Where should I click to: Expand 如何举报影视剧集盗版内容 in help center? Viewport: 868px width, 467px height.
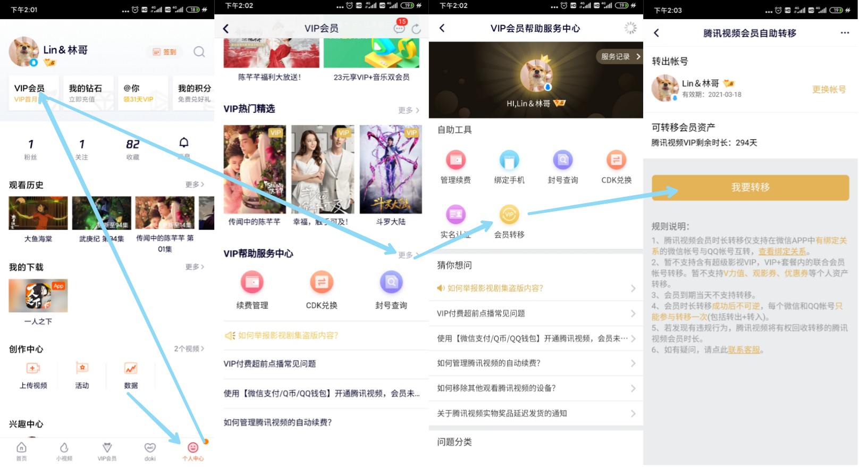coord(536,288)
